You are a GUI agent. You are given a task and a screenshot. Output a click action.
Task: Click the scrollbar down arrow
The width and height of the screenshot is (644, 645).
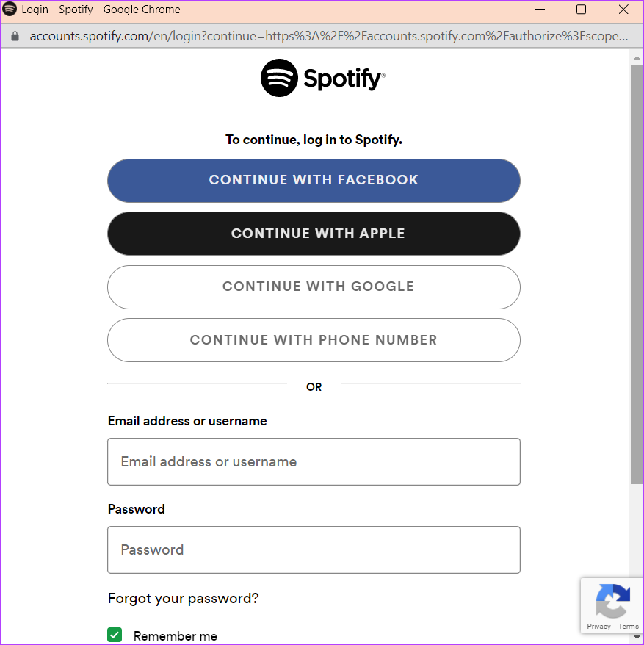637,637
